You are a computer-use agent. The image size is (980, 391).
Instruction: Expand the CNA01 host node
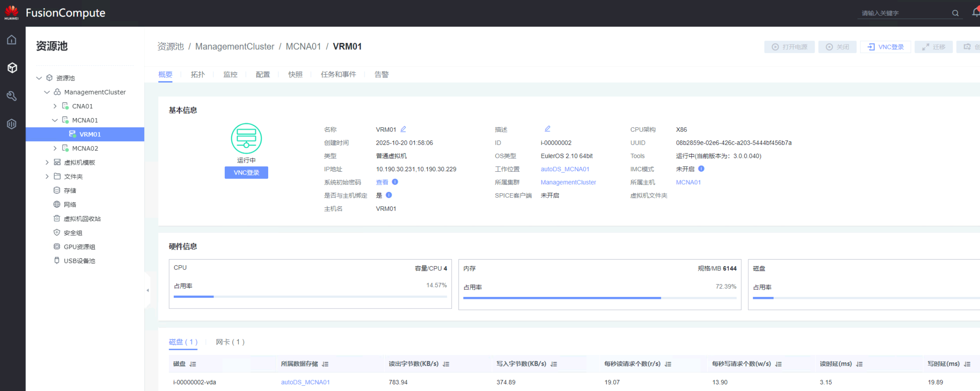55,106
